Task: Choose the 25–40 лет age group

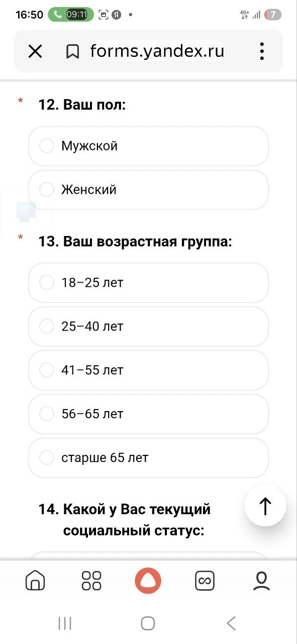Action: point(148,327)
